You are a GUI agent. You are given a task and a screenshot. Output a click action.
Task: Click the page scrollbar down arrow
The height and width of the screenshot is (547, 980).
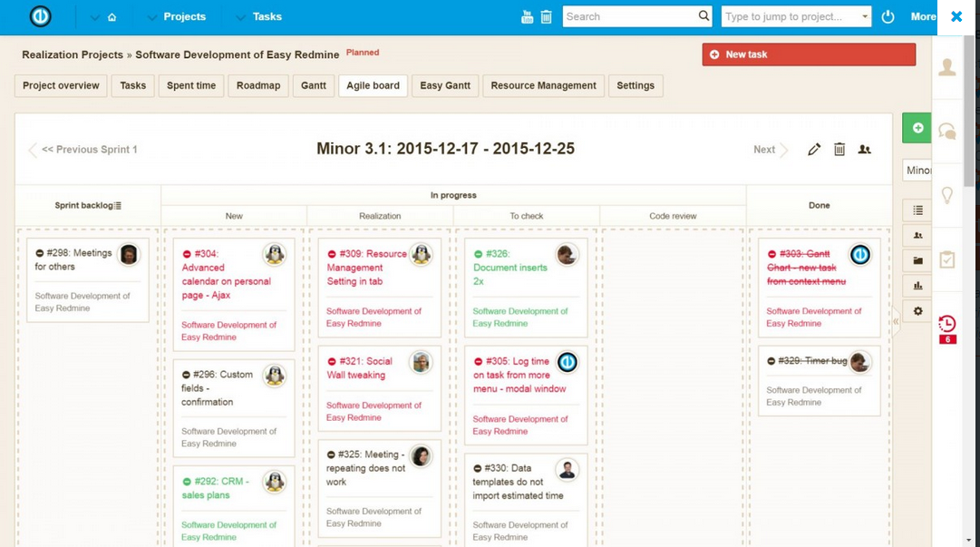pyautogui.click(x=969, y=540)
